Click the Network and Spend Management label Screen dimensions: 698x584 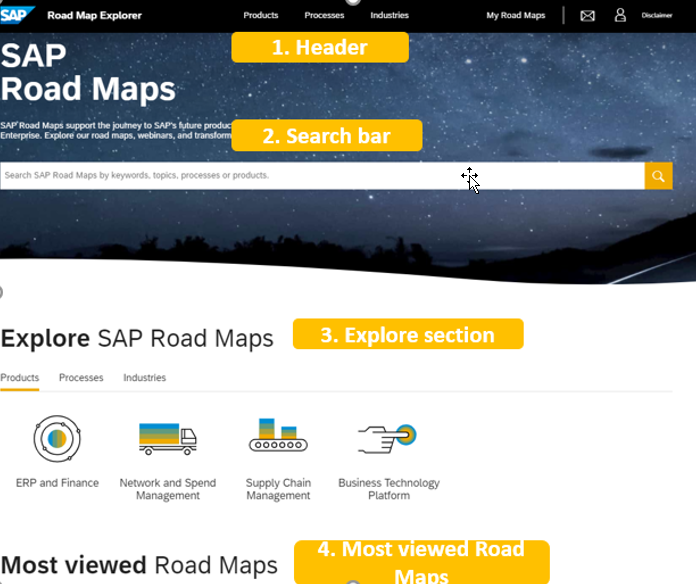168,489
